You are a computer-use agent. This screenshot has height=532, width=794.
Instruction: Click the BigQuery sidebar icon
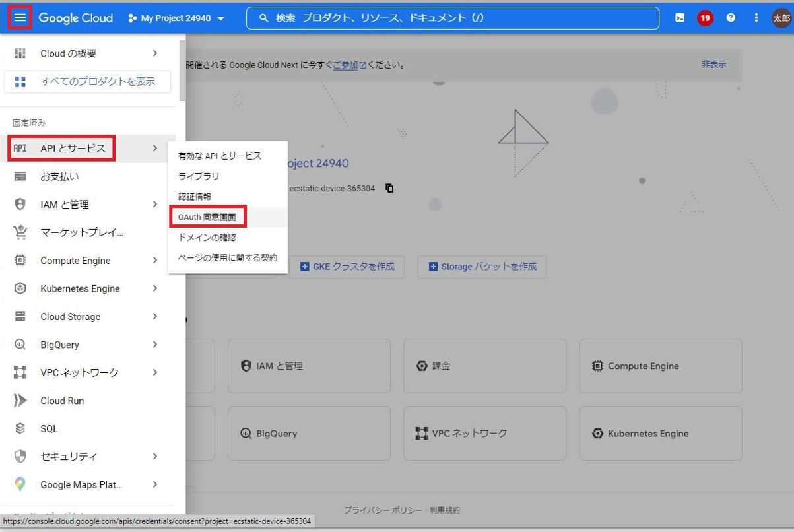[x=20, y=345]
